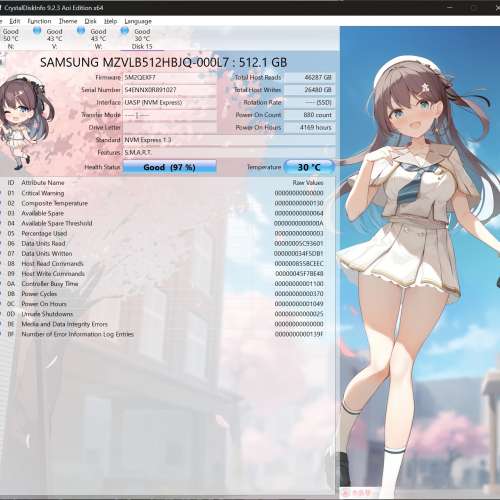The image size is (500, 500).
Task: Click the Raw Values column header
Action: click(x=308, y=183)
